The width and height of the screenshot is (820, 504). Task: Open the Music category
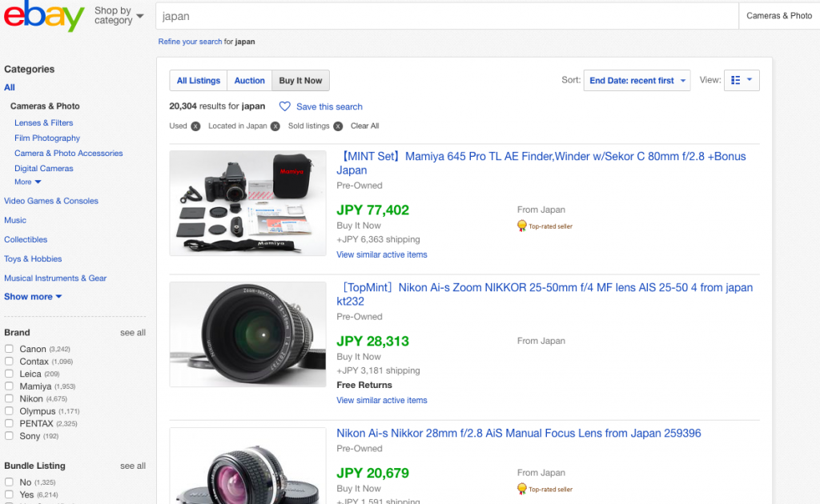(x=15, y=220)
